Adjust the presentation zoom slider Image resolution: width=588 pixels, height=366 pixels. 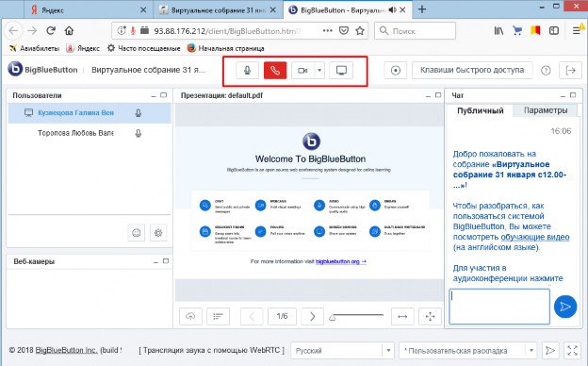356,316
